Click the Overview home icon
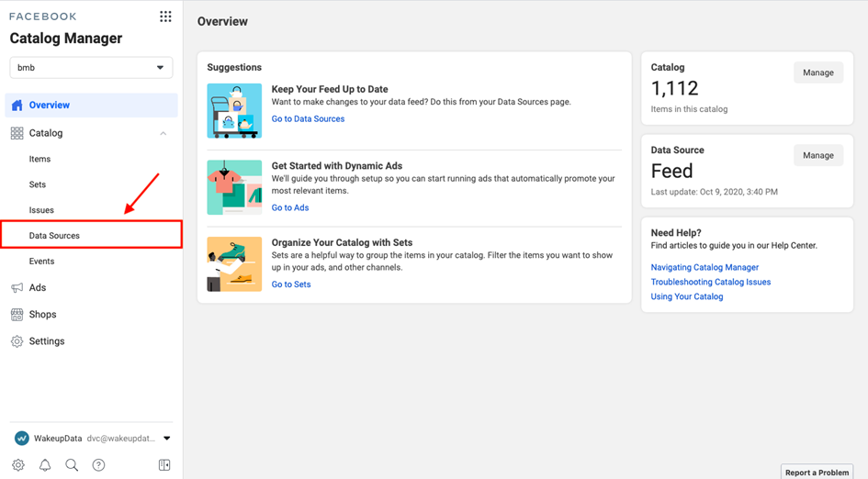Image resolution: width=868 pixels, height=479 pixels. pos(17,106)
